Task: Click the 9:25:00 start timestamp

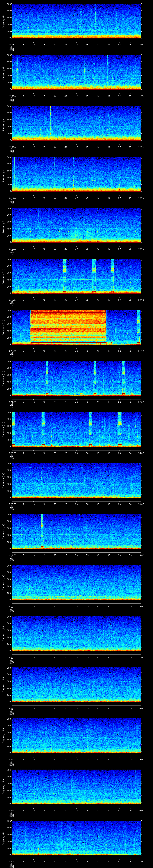Action: (x=12, y=606)
